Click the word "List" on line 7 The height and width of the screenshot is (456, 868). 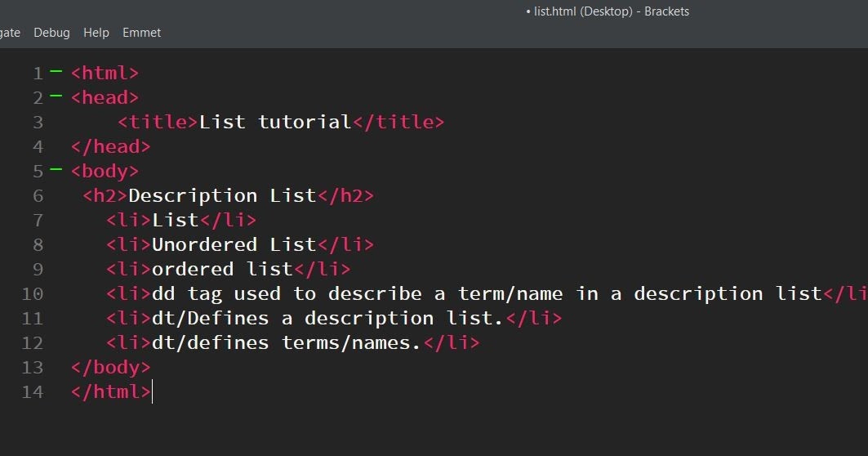[x=176, y=220]
